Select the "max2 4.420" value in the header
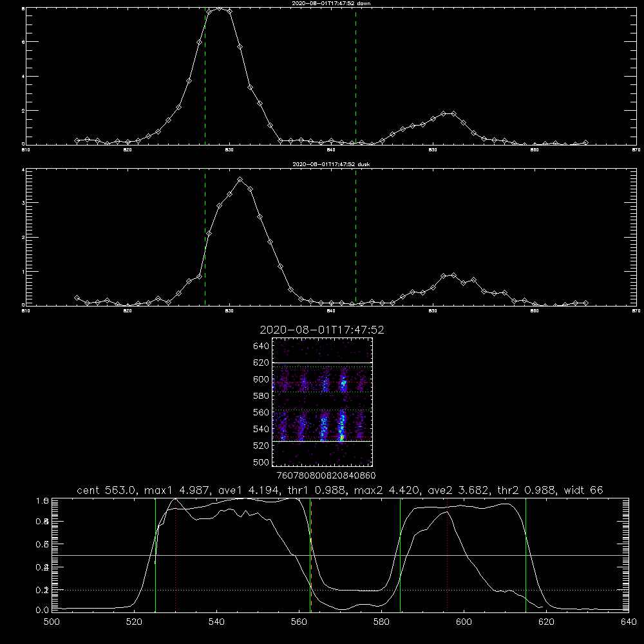The height and width of the screenshot is (644, 644). (x=386, y=490)
